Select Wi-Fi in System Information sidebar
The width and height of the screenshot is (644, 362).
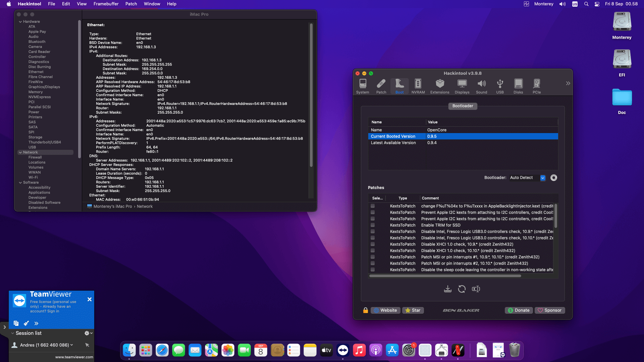(33, 177)
